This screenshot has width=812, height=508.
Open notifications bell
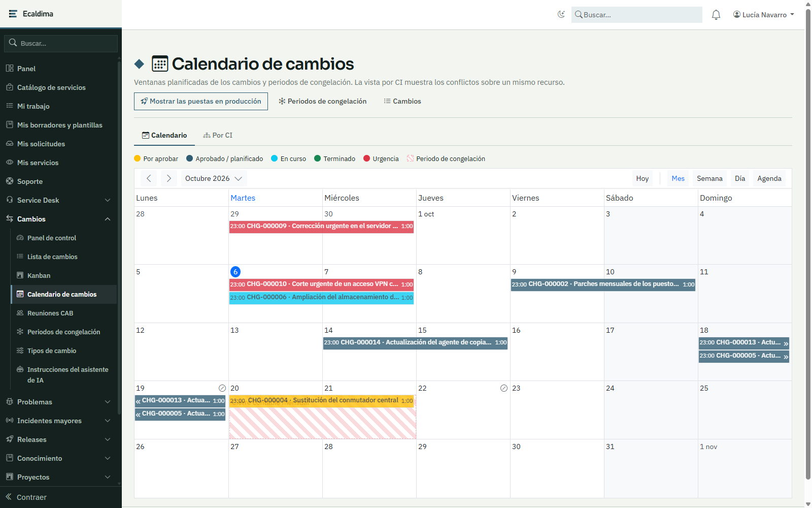point(716,15)
